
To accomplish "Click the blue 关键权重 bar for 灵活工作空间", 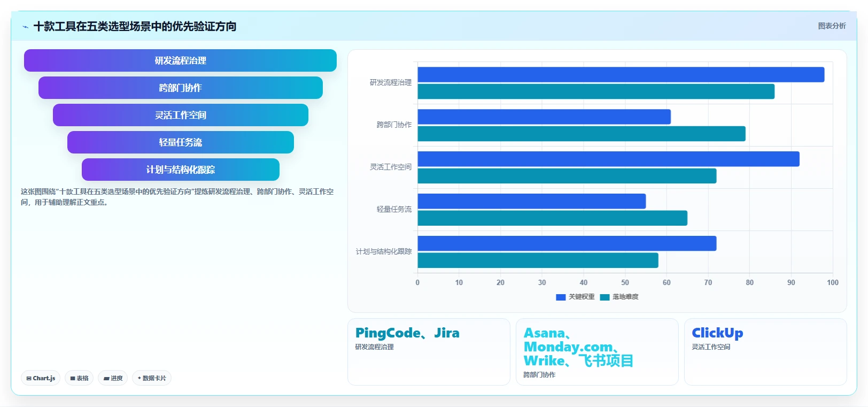I will pyautogui.click(x=609, y=159).
